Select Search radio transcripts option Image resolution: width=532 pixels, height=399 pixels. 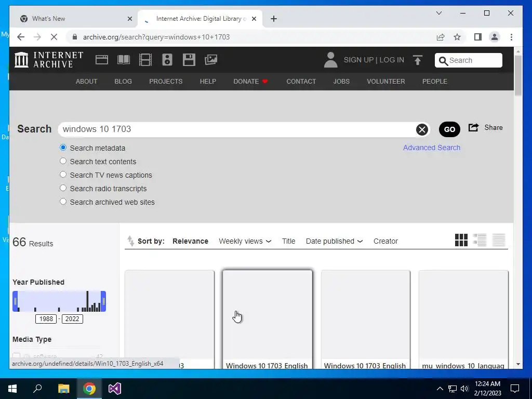[63, 188]
